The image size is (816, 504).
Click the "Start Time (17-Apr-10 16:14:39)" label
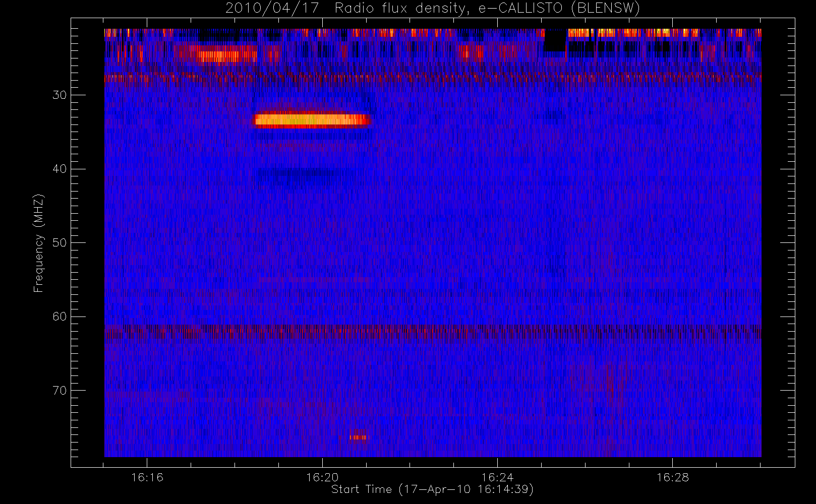(x=432, y=489)
